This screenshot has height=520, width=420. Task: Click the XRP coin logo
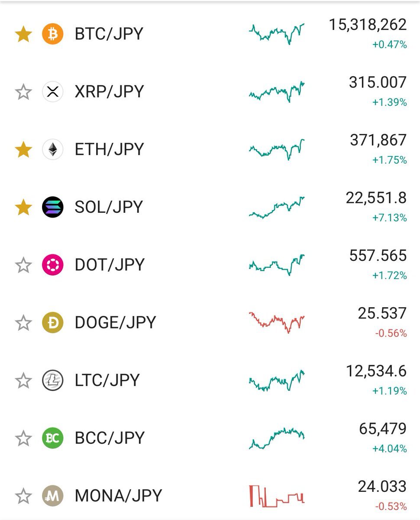pos(53,91)
